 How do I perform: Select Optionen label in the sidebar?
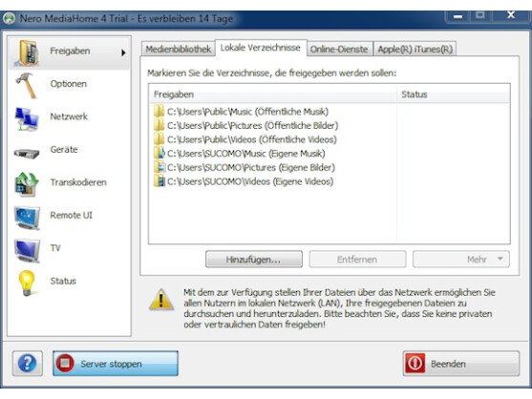pyautogui.click(x=68, y=84)
